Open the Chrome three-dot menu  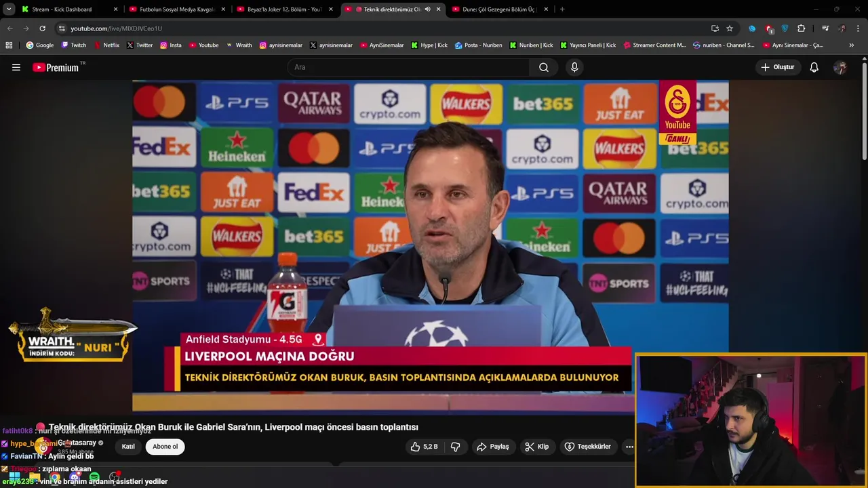coord(859,28)
